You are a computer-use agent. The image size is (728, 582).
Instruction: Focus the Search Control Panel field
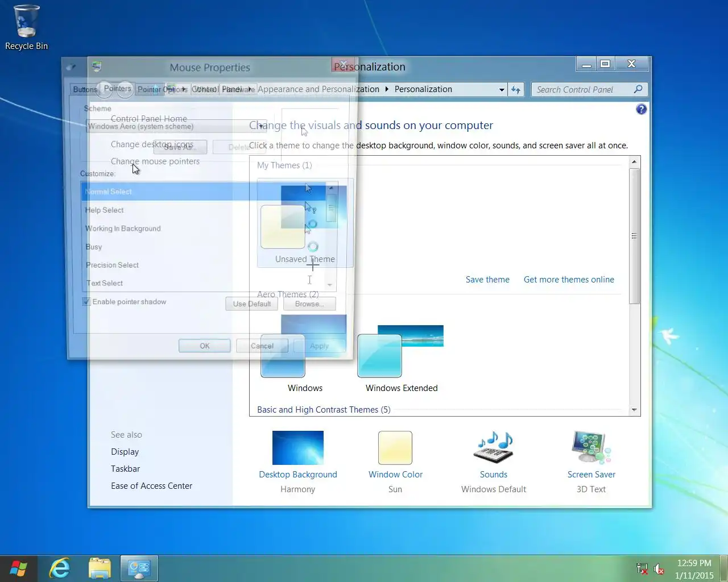tap(583, 89)
